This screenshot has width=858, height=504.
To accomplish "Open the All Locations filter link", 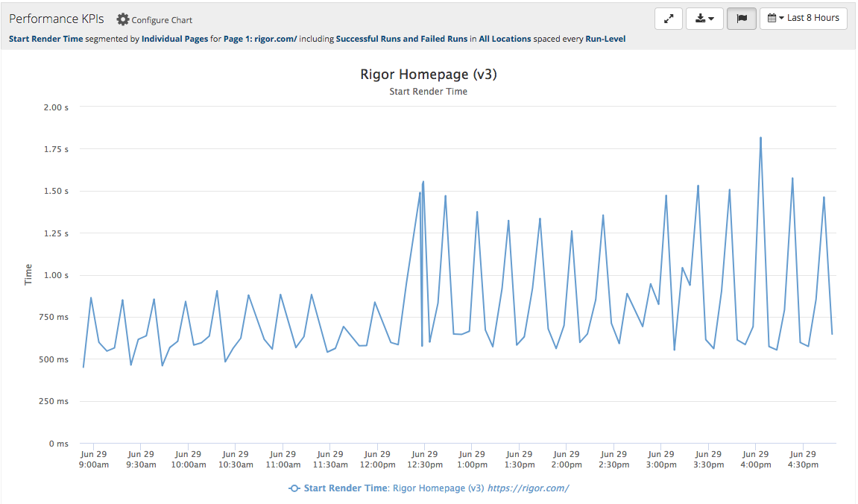I will tap(505, 39).
